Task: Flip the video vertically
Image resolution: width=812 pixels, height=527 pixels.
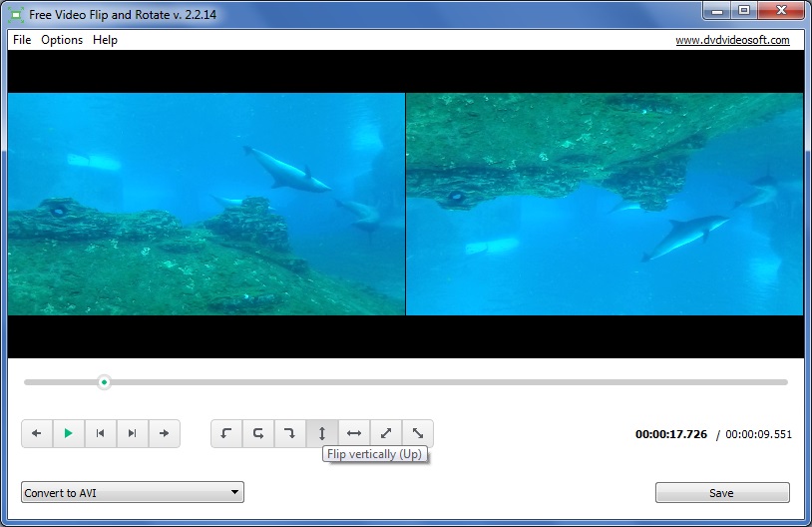Action: click(x=322, y=433)
